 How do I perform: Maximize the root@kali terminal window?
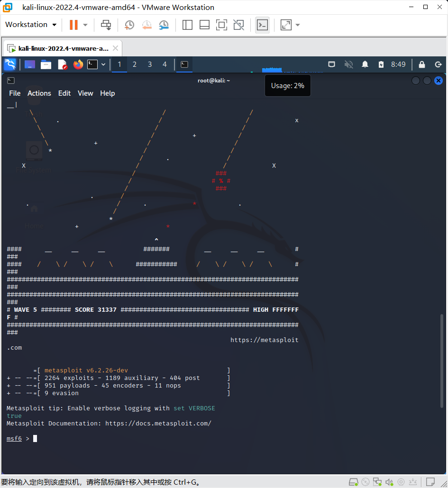coord(427,81)
